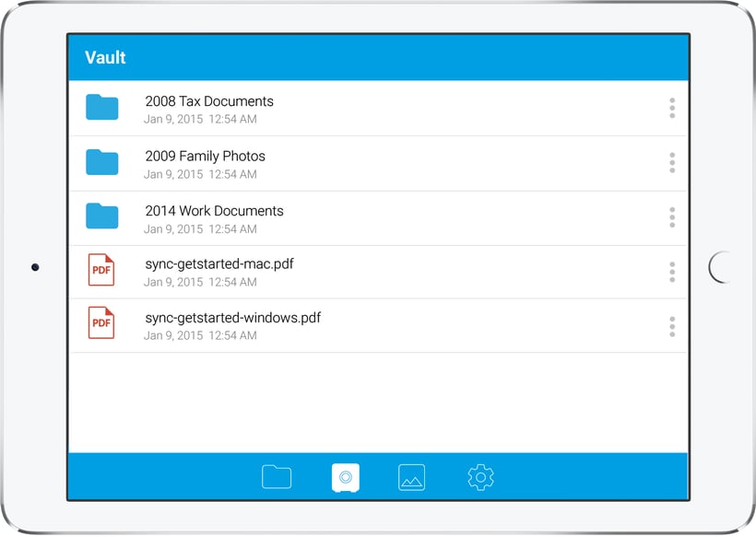Open Settings via the gear icon
This screenshot has height=537, width=756.
[480, 476]
